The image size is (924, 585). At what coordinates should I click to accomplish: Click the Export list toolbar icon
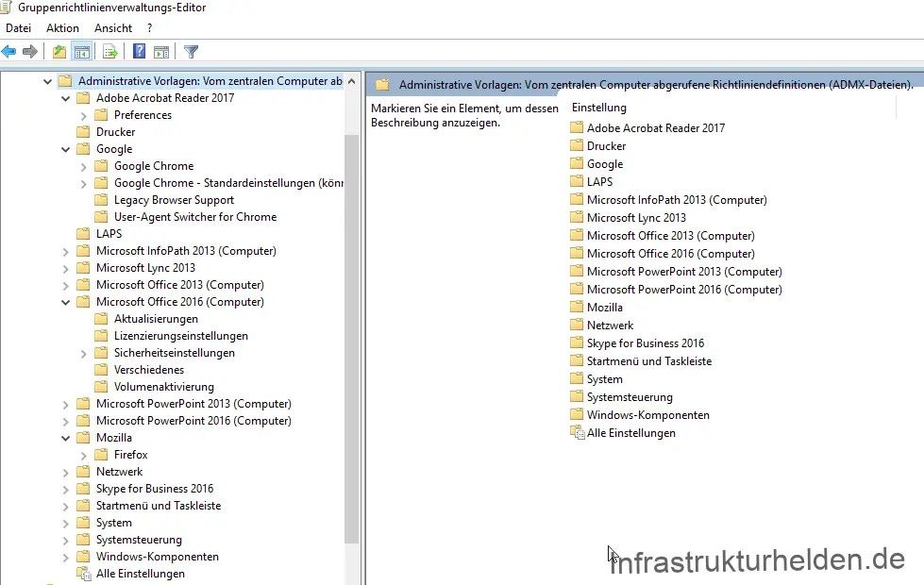point(110,52)
